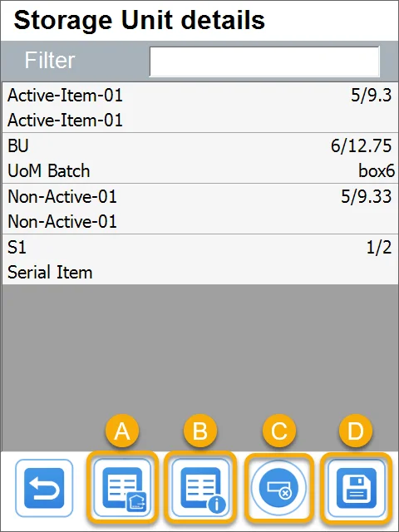Click inside the Filter text field
This screenshot has width=399, height=532.
[x=264, y=62]
